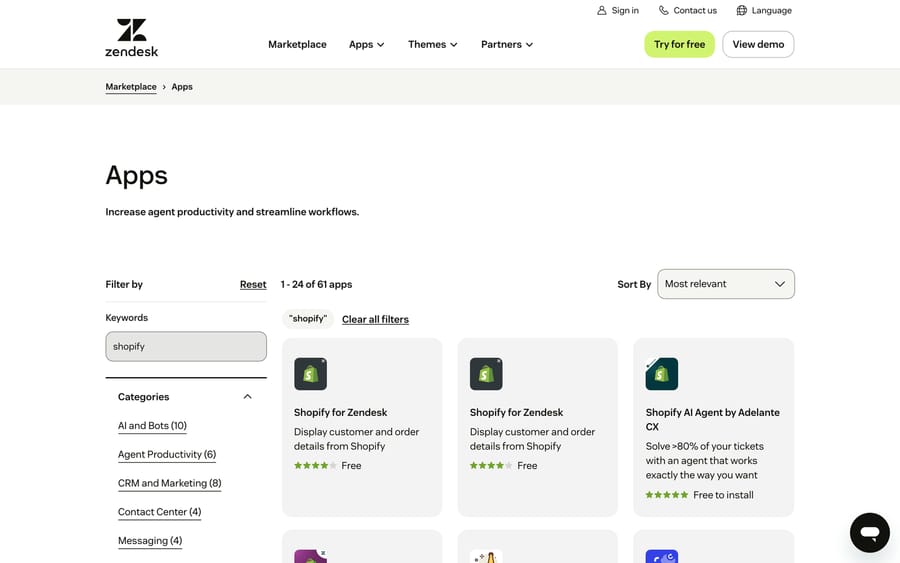This screenshot has height=563, width=900.
Task: Click star rating on first Shopify for Zendesk card
Action: [315, 465]
